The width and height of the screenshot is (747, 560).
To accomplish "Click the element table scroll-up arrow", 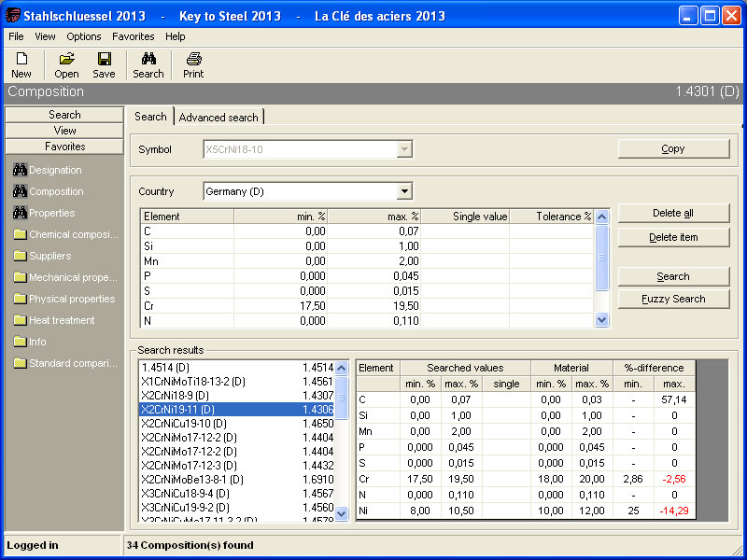I will click(601, 217).
